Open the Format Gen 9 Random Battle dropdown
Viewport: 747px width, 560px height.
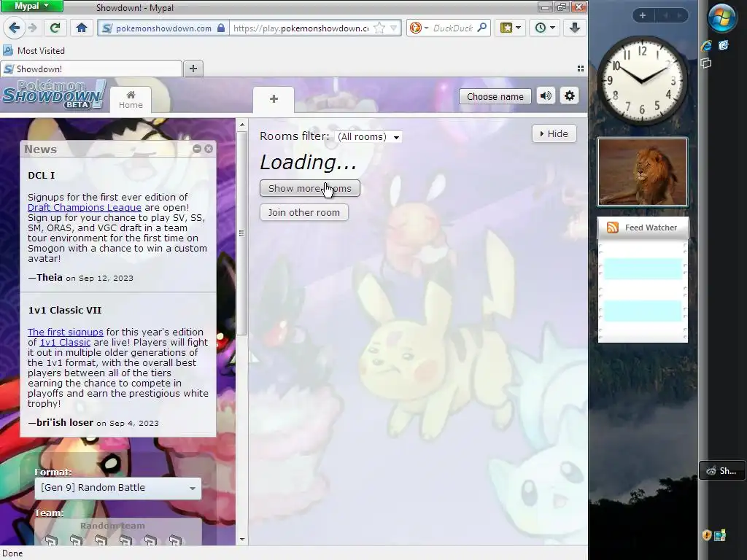(x=118, y=488)
